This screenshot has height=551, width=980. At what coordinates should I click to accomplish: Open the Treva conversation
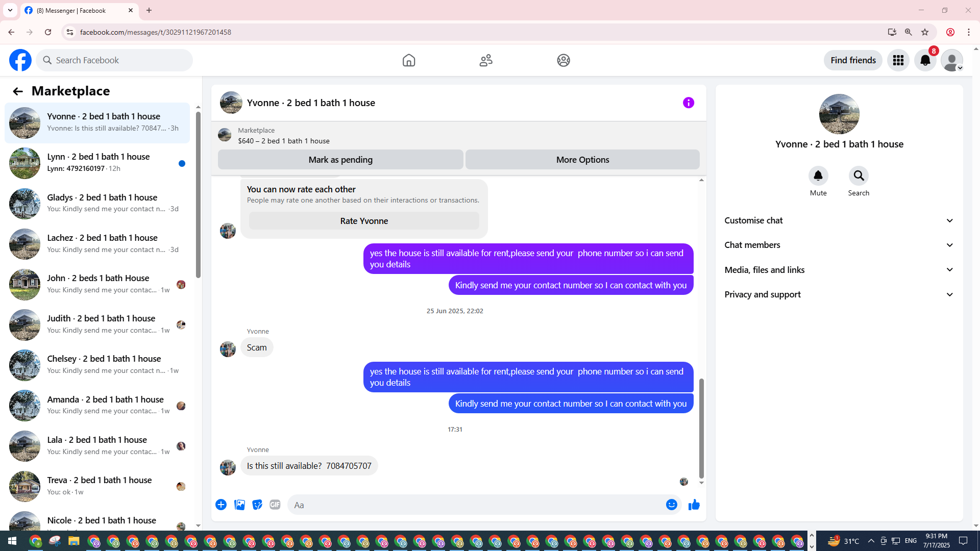tap(97, 486)
